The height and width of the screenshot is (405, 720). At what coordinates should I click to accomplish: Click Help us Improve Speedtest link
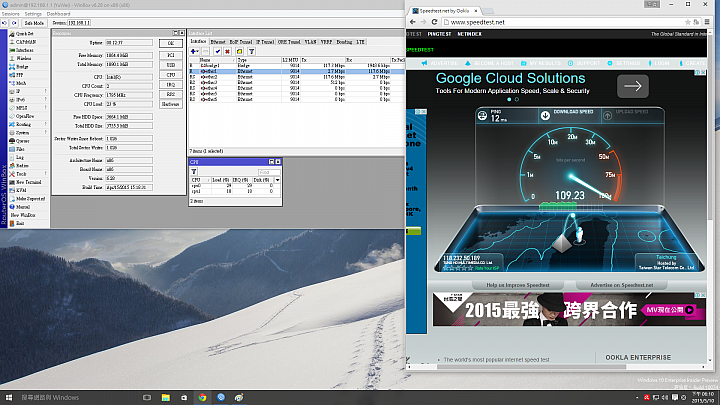pos(518,285)
